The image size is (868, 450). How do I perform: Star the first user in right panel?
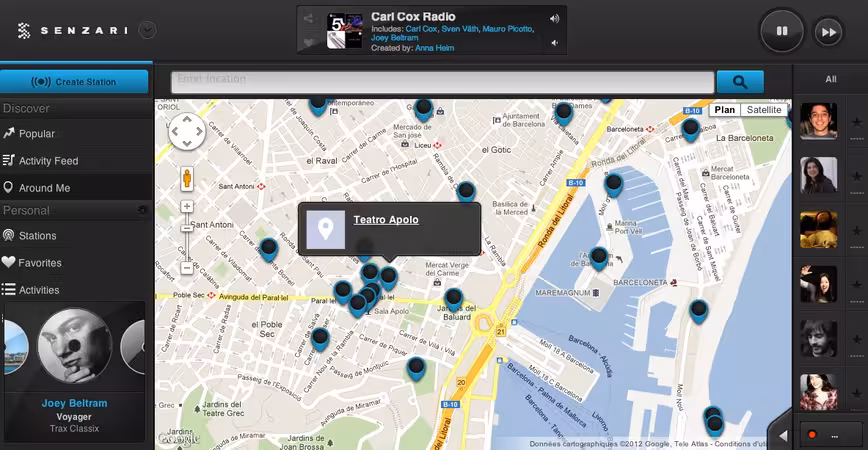point(857,122)
